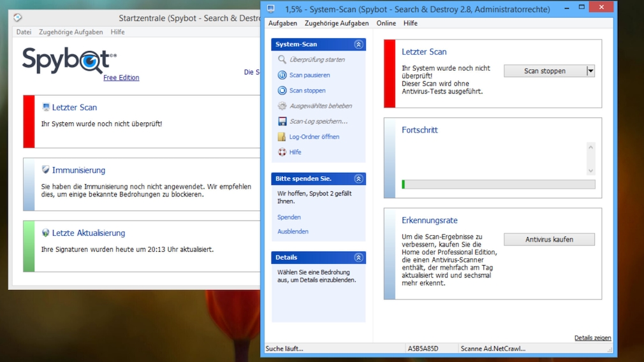This screenshot has height=362, width=644.
Task: Maximize the System-Scan window
Action: pyautogui.click(x=582, y=7)
